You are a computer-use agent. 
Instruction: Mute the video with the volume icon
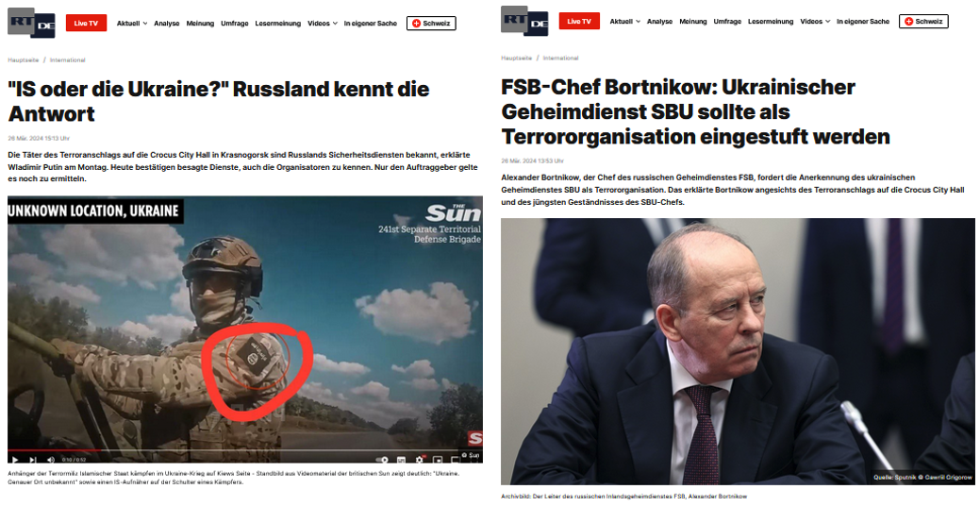pos(51,460)
